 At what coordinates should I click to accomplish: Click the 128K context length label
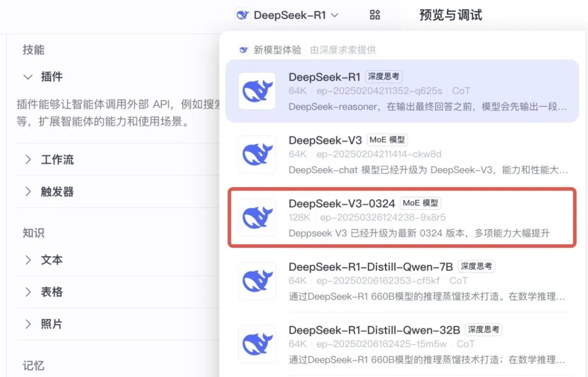299,217
